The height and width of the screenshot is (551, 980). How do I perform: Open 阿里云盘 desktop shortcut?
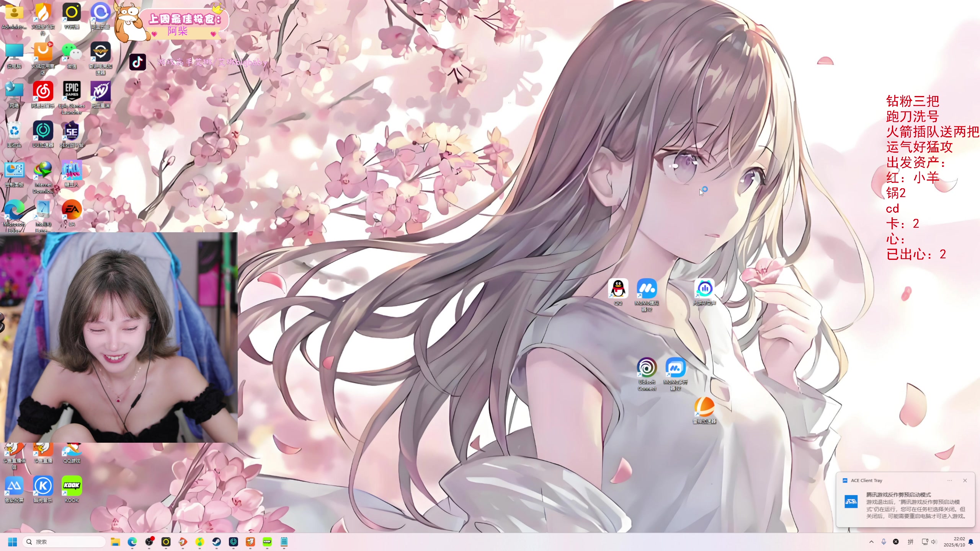100,16
